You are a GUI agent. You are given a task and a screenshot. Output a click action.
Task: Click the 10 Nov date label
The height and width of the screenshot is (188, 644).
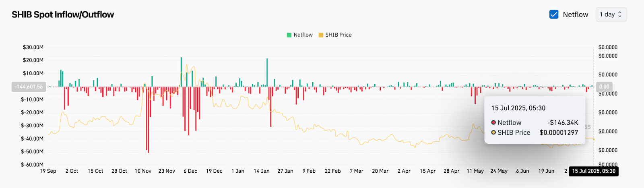pyautogui.click(x=143, y=171)
